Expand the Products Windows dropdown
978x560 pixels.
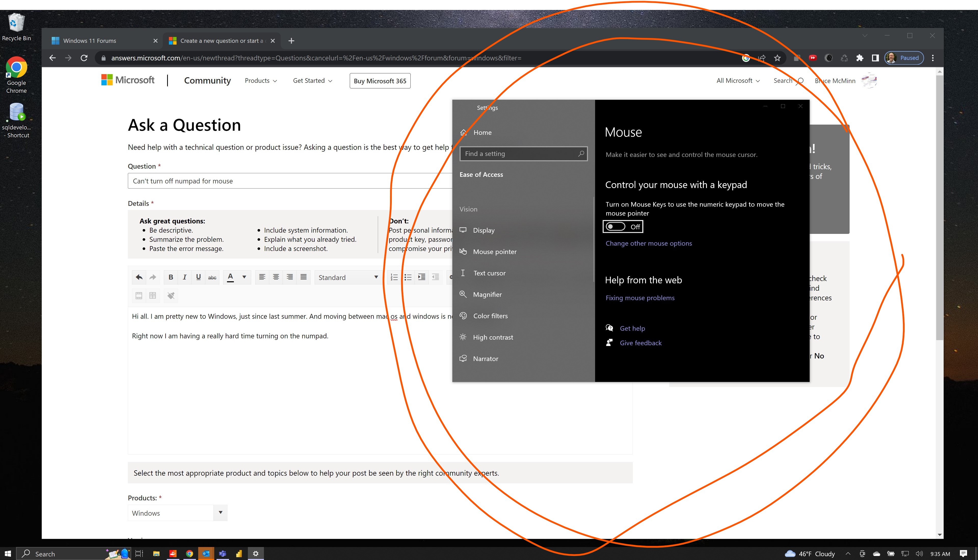(220, 513)
